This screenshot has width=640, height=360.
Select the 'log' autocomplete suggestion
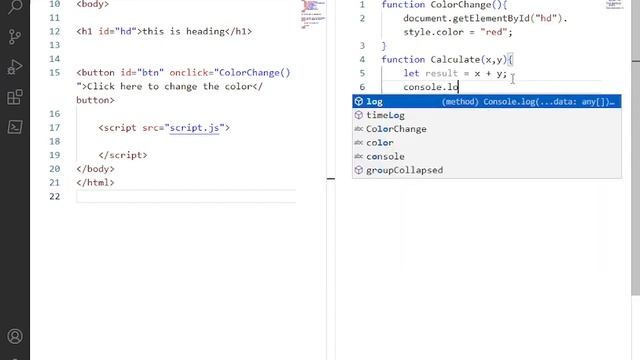tap(487, 102)
